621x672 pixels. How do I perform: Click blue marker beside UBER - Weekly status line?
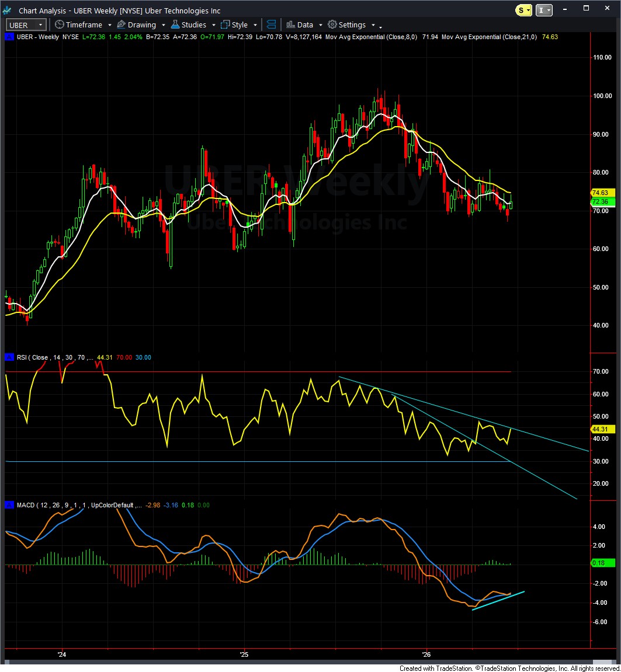[9, 37]
